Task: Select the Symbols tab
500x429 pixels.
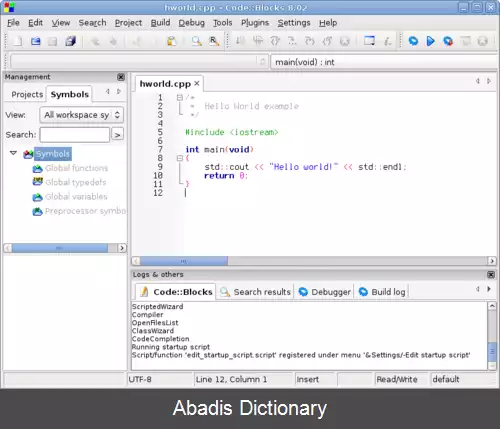Action: pyautogui.click(x=70, y=94)
